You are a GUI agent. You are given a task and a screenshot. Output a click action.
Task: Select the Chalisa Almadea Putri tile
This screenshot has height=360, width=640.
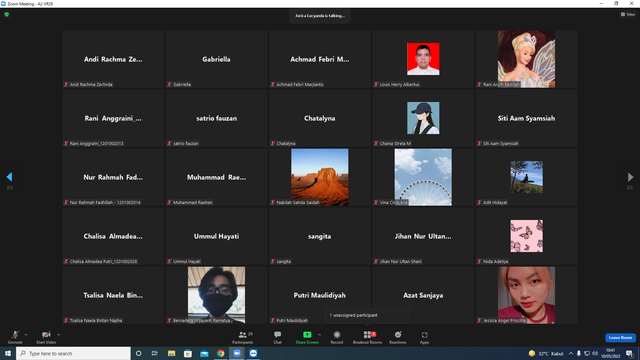pos(113,236)
